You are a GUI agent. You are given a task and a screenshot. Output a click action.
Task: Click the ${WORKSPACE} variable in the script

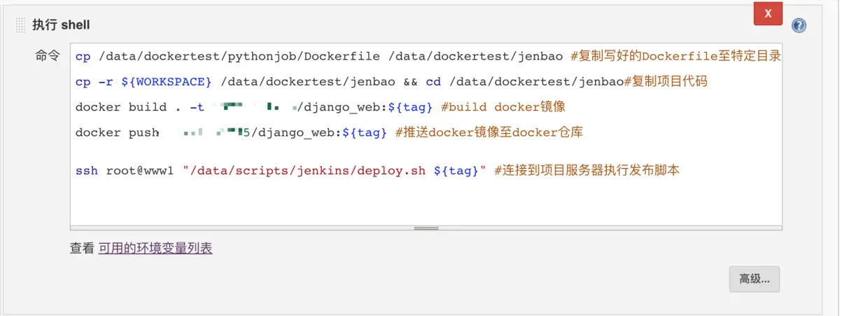click(166, 82)
